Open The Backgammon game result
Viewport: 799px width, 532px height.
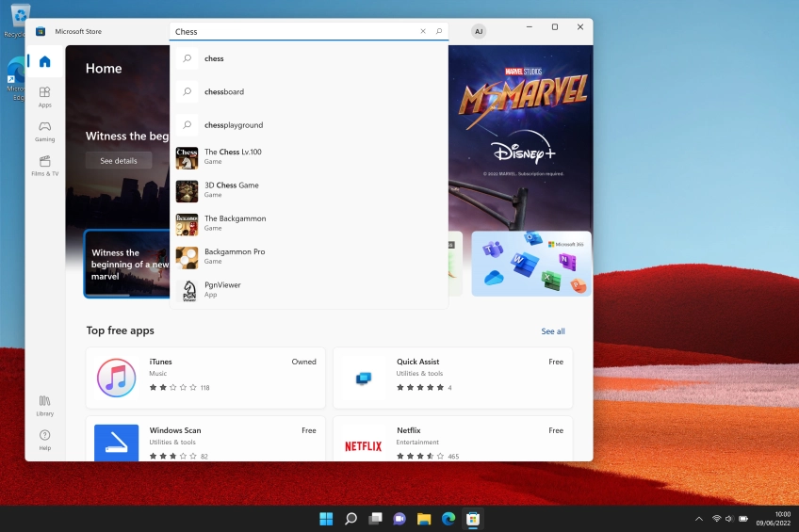click(309, 224)
